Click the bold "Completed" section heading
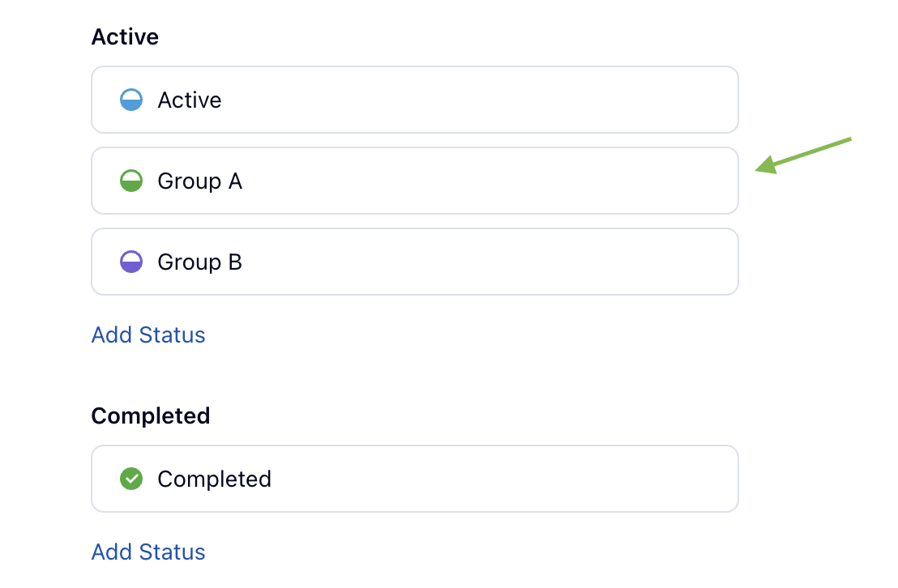This screenshot has width=898, height=588. [x=150, y=416]
